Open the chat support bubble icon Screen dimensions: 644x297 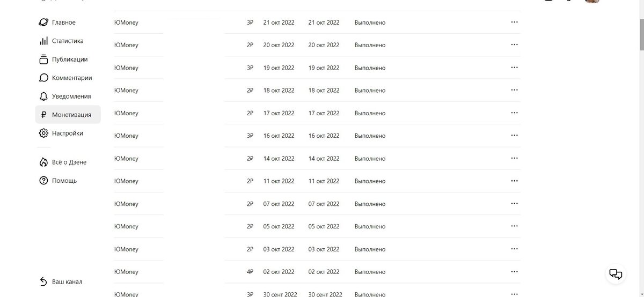point(616,274)
